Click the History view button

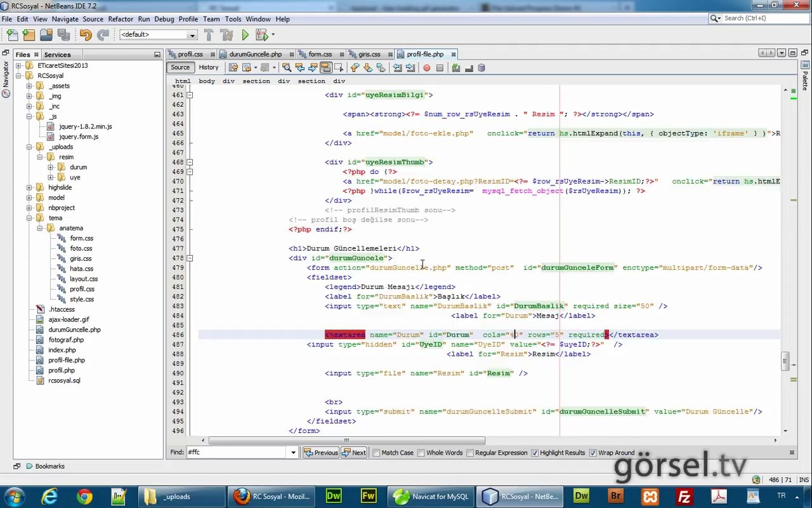pos(209,67)
